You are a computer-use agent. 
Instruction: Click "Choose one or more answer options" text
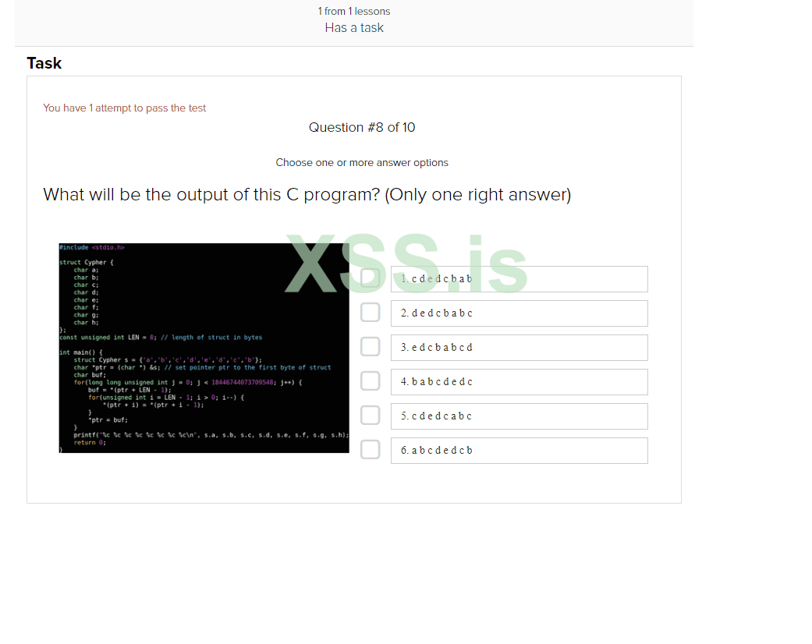(362, 162)
